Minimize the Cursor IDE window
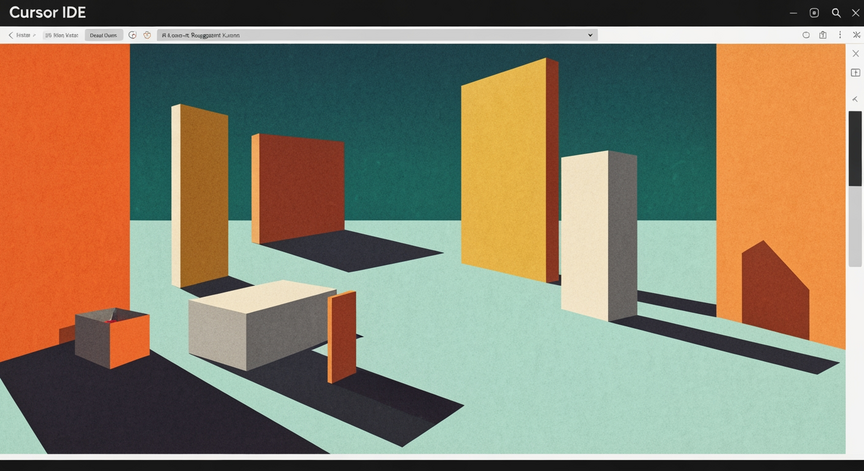The width and height of the screenshot is (864, 471). pos(793,13)
